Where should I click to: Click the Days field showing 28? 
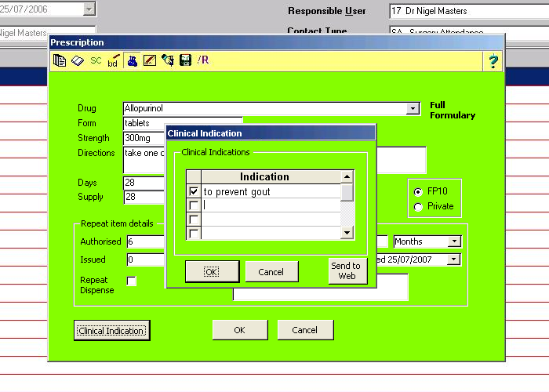click(x=144, y=183)
